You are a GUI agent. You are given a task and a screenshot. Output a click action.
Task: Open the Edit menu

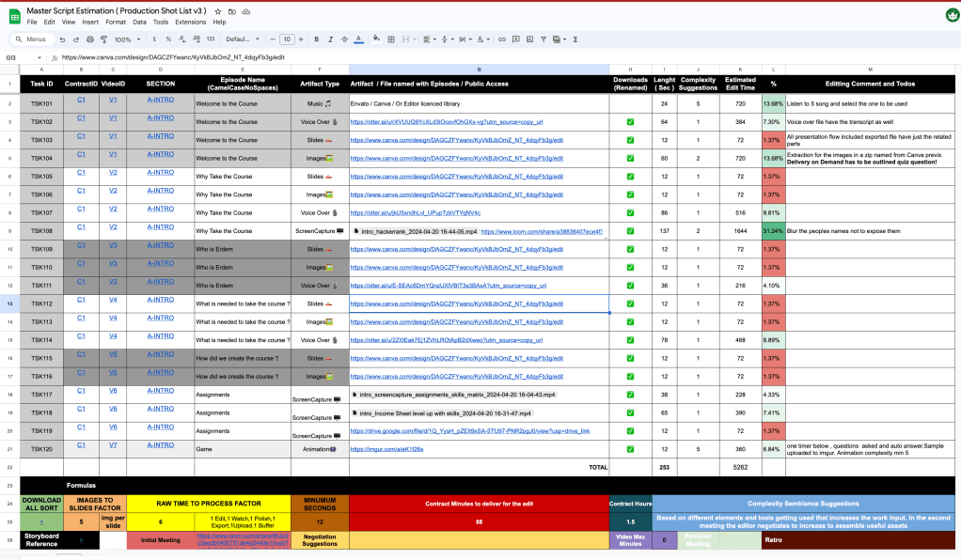coord(50,22)
